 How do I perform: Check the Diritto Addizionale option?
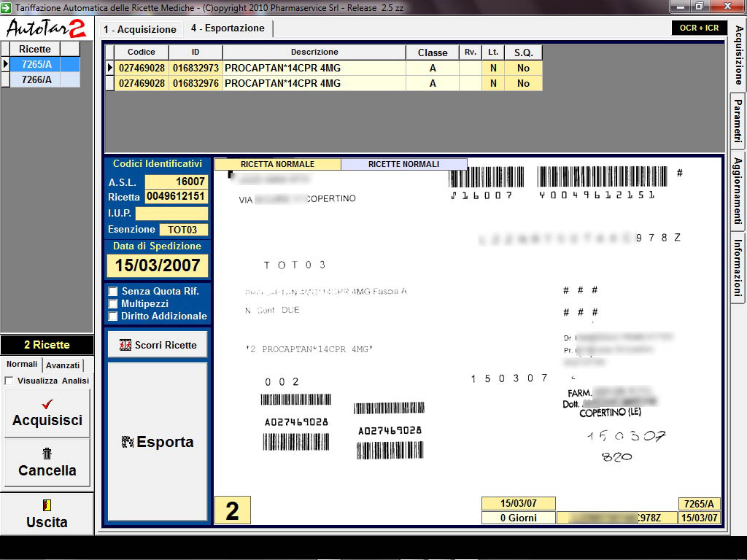pyautogui.click(x=113, y=316)
